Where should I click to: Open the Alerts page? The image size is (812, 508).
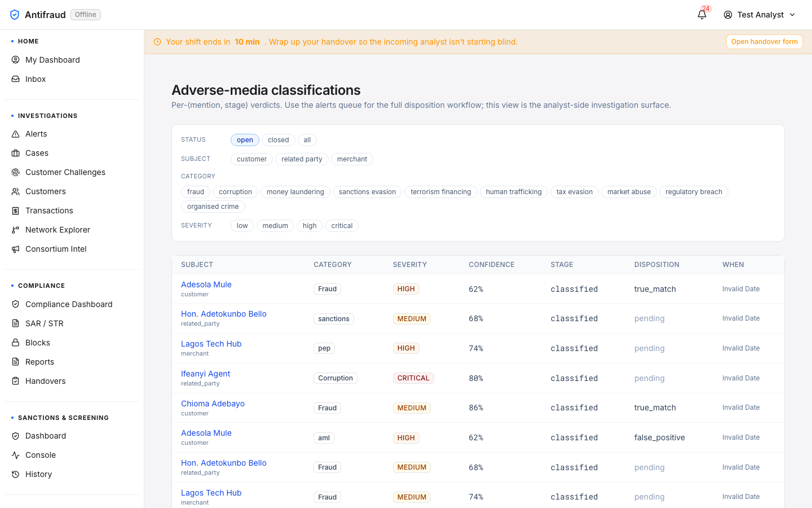click(x=72, y=134)
